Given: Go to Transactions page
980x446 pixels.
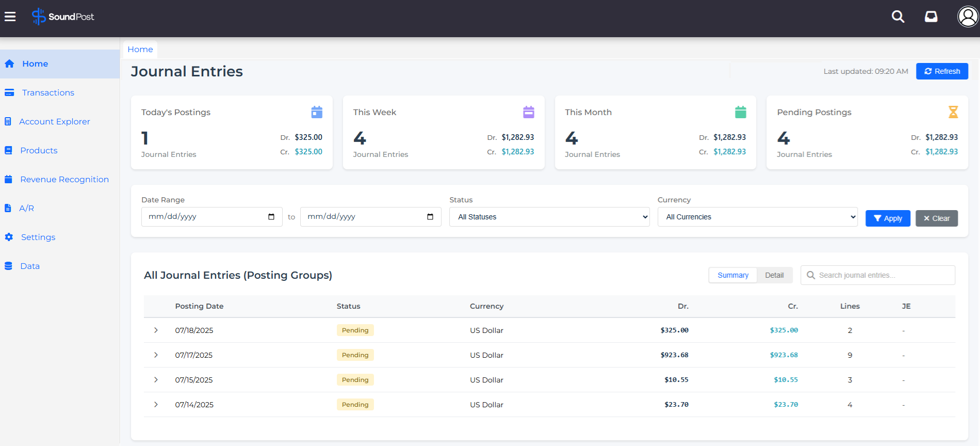Looking at the screenshot, I should point(48,93).
